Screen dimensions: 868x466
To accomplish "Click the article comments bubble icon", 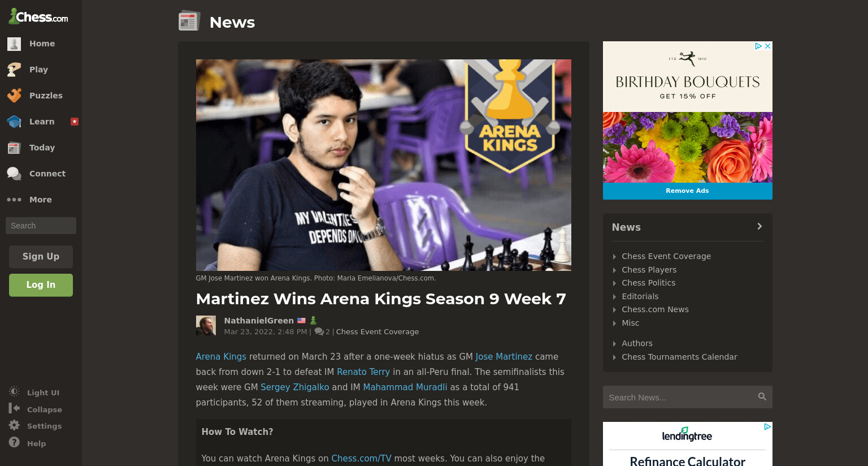I will (319, 331).
